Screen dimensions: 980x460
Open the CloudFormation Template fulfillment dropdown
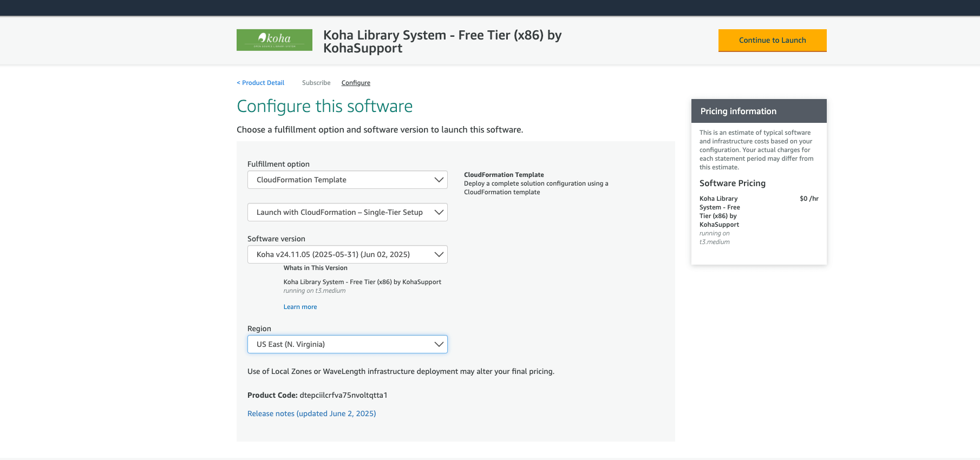[x=348, y=180]
